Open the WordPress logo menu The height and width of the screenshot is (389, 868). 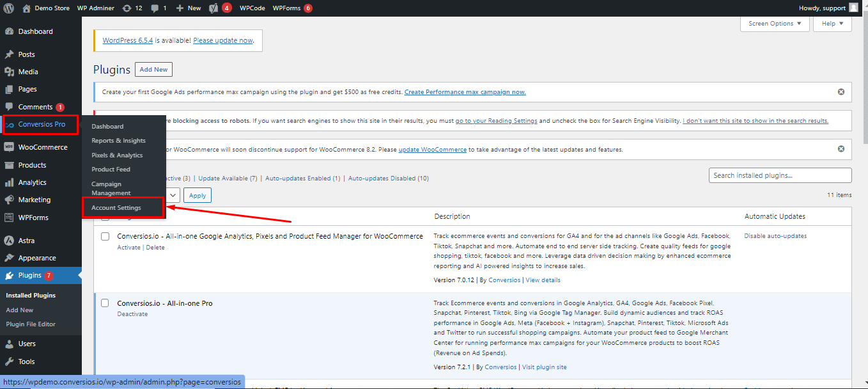pos(9,8)
